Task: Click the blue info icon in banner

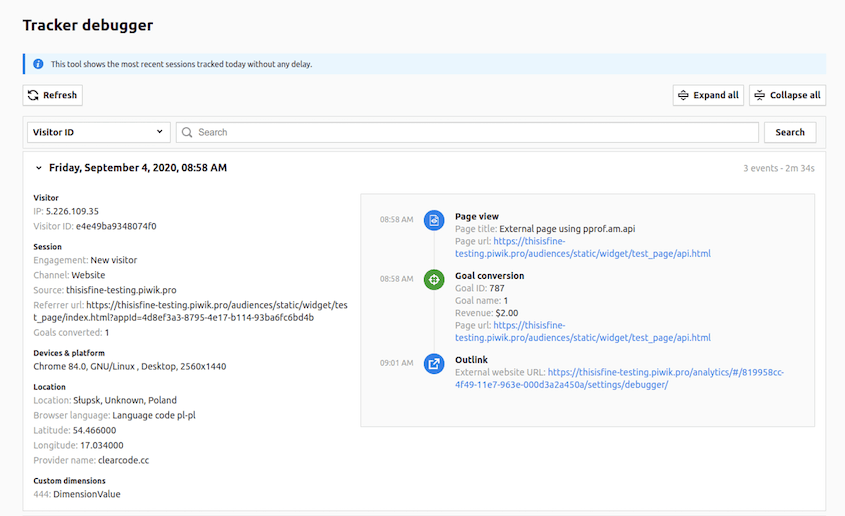Action: click(38, 64)
